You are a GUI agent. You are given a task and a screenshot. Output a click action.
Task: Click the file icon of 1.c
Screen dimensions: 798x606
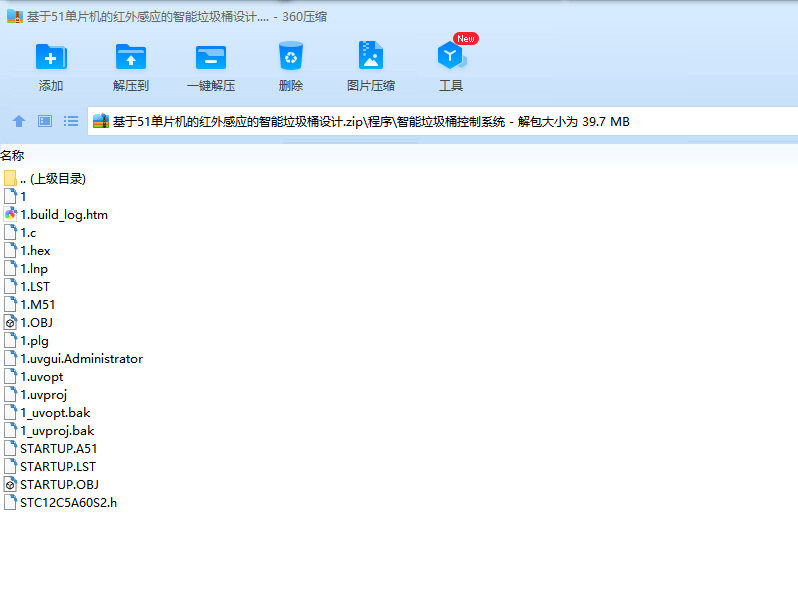point(11,233)
